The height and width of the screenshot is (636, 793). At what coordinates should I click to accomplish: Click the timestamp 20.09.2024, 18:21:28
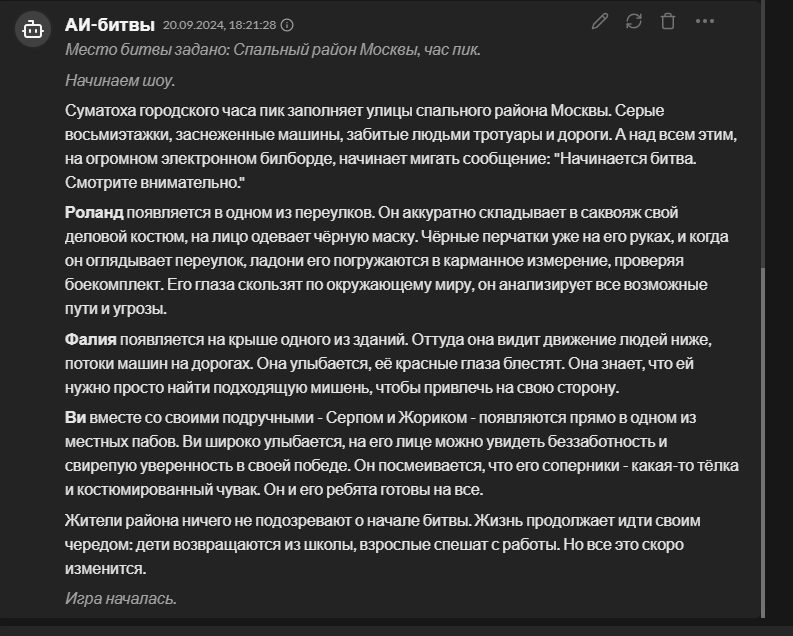(219, 25)
